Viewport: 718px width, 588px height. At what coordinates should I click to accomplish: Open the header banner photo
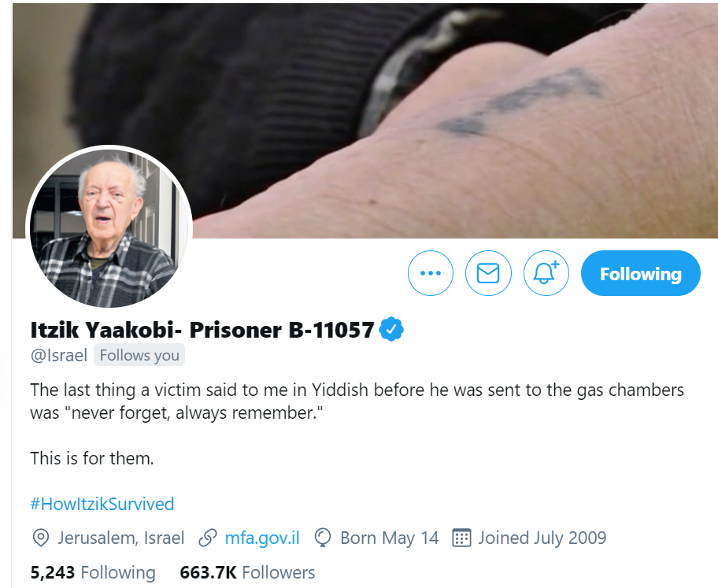(365, 121)
